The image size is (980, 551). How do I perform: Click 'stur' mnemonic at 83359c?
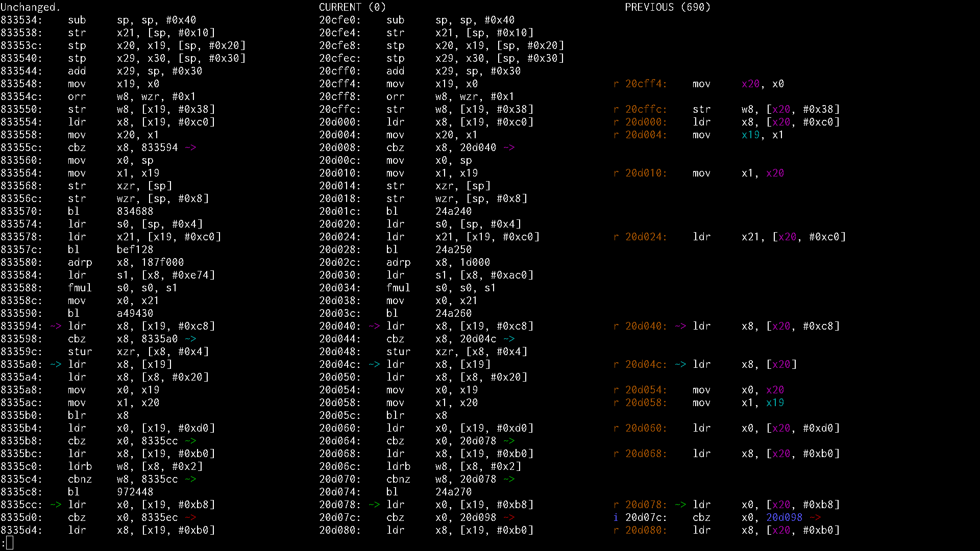pyautogui.click(x=80, y=352)
